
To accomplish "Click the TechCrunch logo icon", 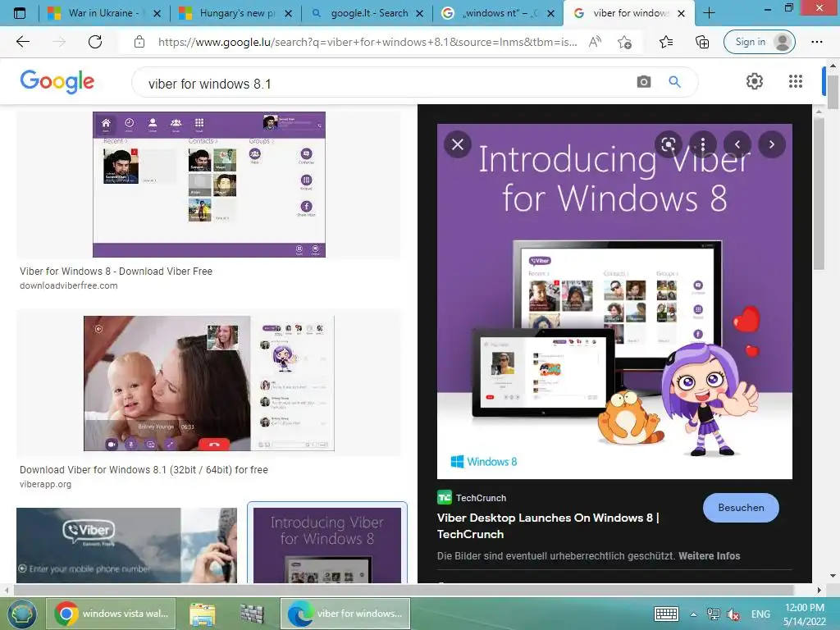I will pos(444,498).
